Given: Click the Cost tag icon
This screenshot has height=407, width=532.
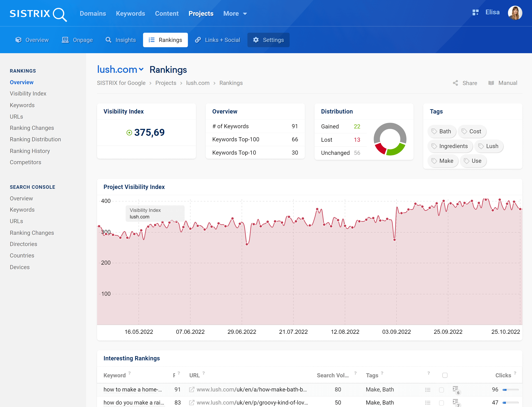Looking at the screenshot, I should [464, 131].
